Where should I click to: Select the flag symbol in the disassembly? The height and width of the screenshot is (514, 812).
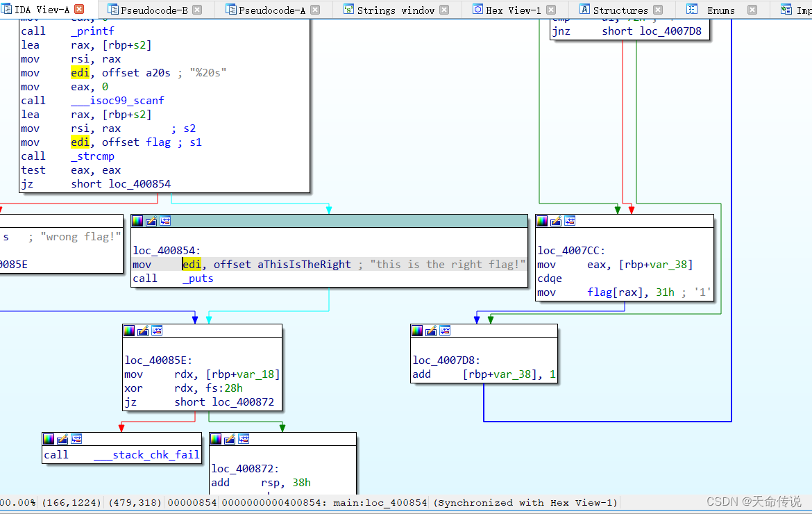coord(158,142)
